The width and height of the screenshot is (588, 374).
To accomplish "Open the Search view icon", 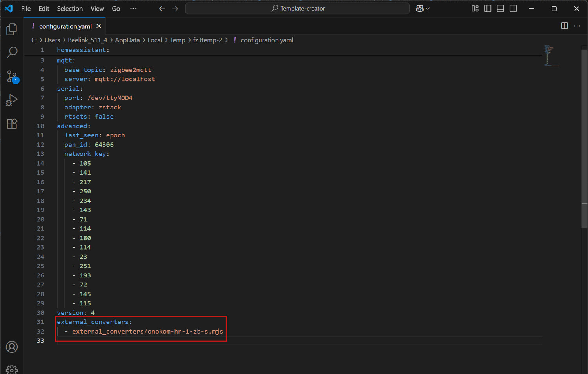I will click(12, 52).
